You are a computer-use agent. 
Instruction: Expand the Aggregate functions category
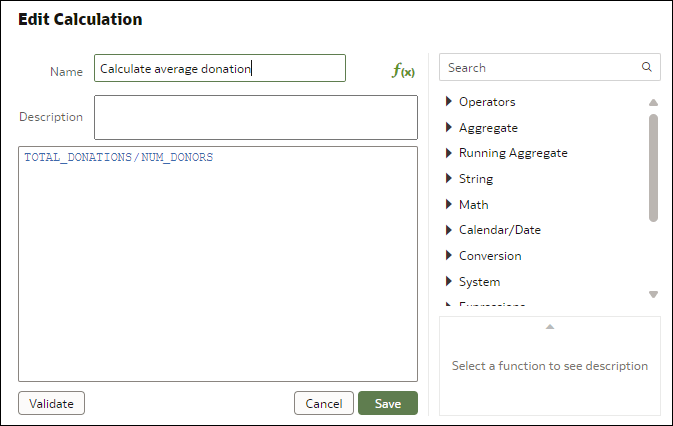pos(449,127)
